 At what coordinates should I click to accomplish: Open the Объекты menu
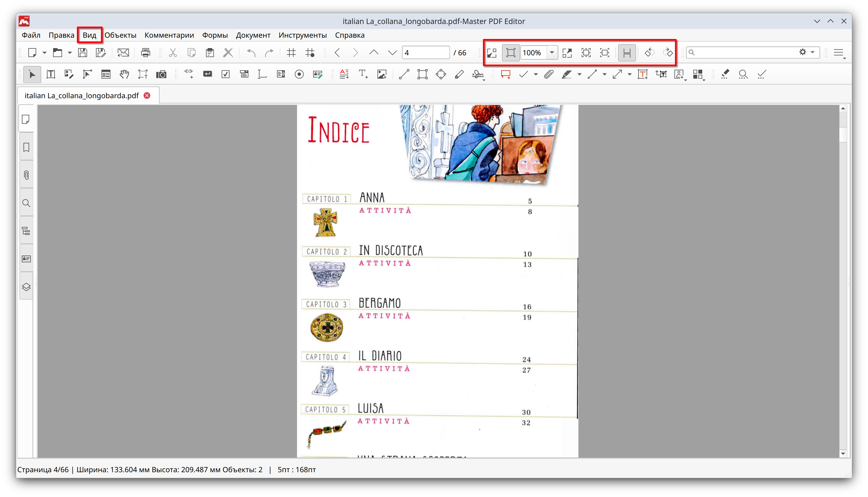tap(120, 35)
